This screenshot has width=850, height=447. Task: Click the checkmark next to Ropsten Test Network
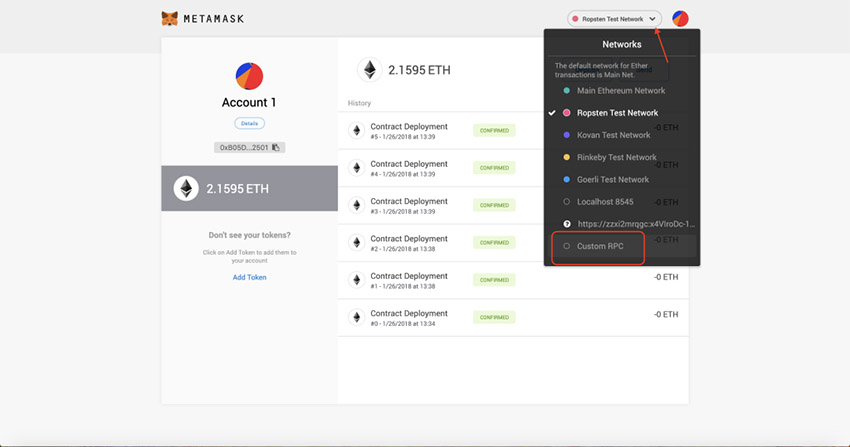click(552, 113)
